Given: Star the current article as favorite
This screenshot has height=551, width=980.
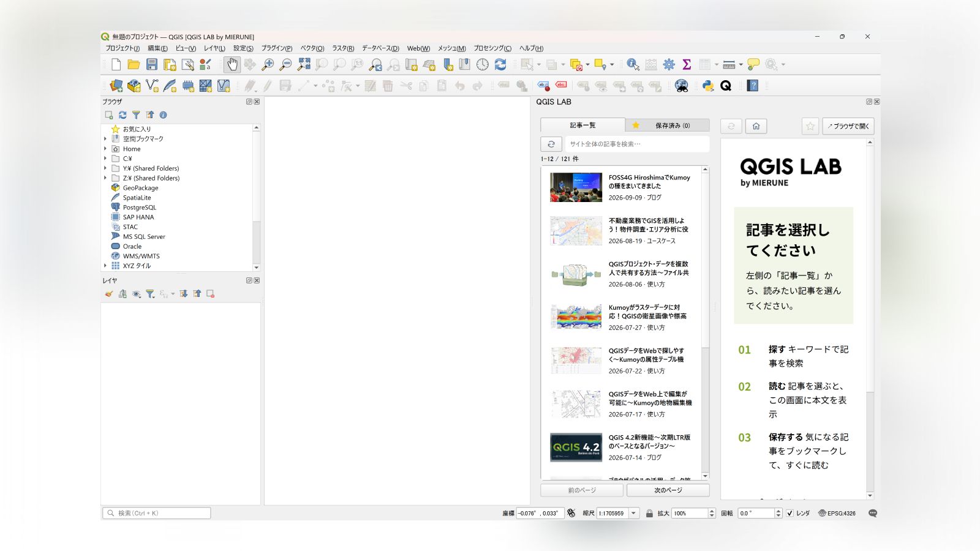Looking at the screenshot, I should [810, 126].
